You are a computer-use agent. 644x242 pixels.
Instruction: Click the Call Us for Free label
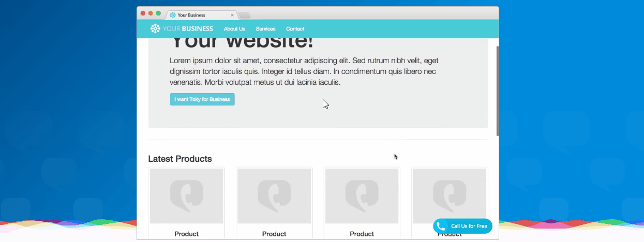tap(469, 226)
